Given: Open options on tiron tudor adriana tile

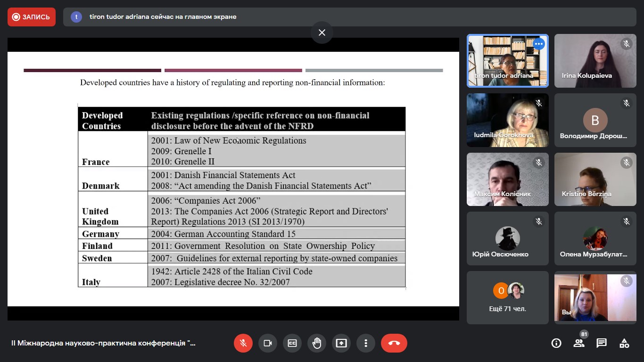Looking at the screenshot, I should click(538, 44).
